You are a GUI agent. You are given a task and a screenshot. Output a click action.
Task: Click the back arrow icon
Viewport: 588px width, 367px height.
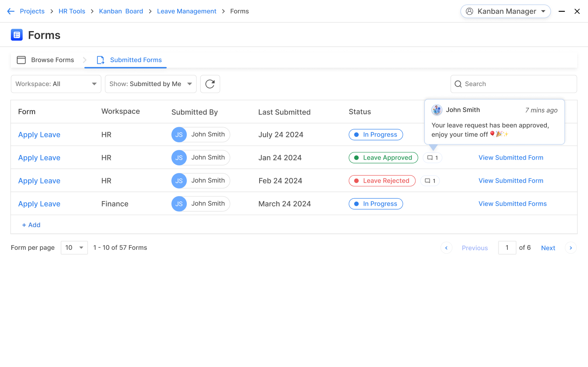tap(11, 11)
